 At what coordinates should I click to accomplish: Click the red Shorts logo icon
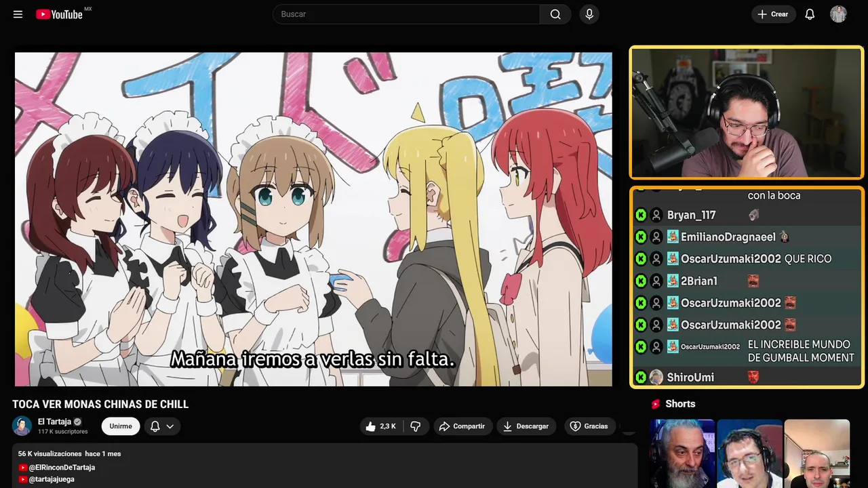point(656,404)
